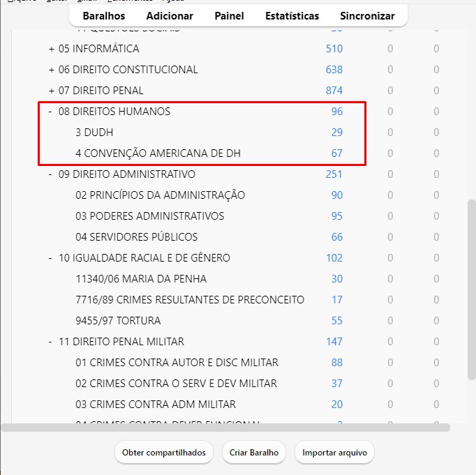Expand the 07 DIREITO PENAL deck
The height and width of the screenshot is (475, 476).
(x=52, y=91)
